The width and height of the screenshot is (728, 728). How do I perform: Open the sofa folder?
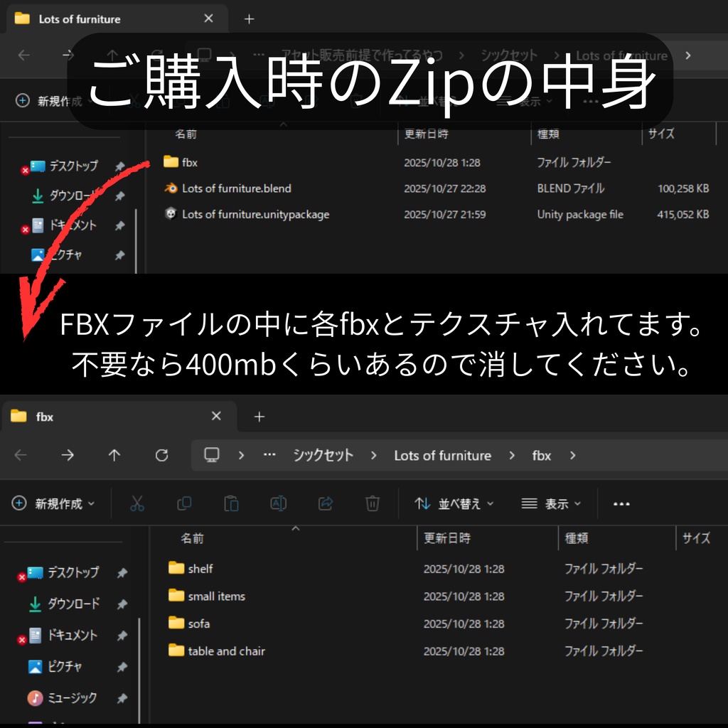[189, 623]
